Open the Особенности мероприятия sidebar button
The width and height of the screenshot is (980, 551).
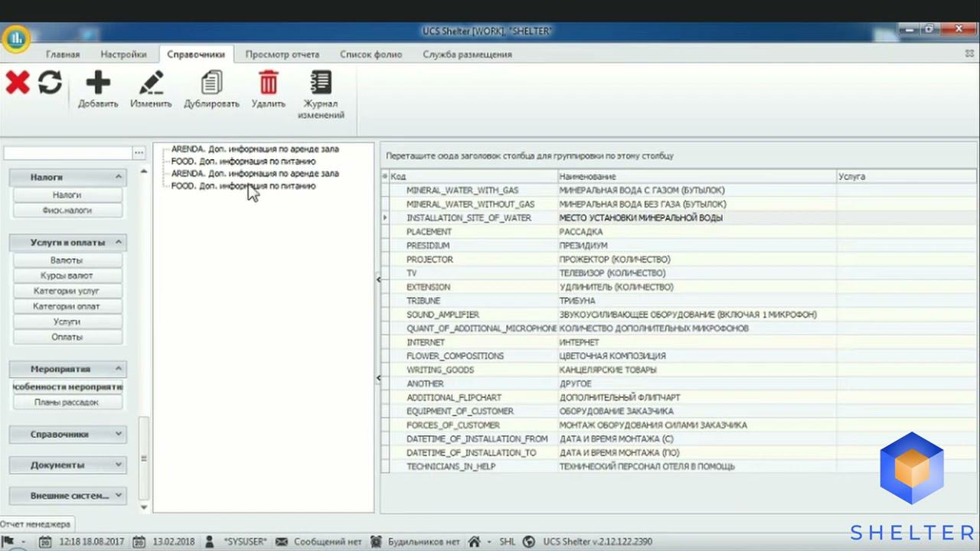click(x=67, y=386)
